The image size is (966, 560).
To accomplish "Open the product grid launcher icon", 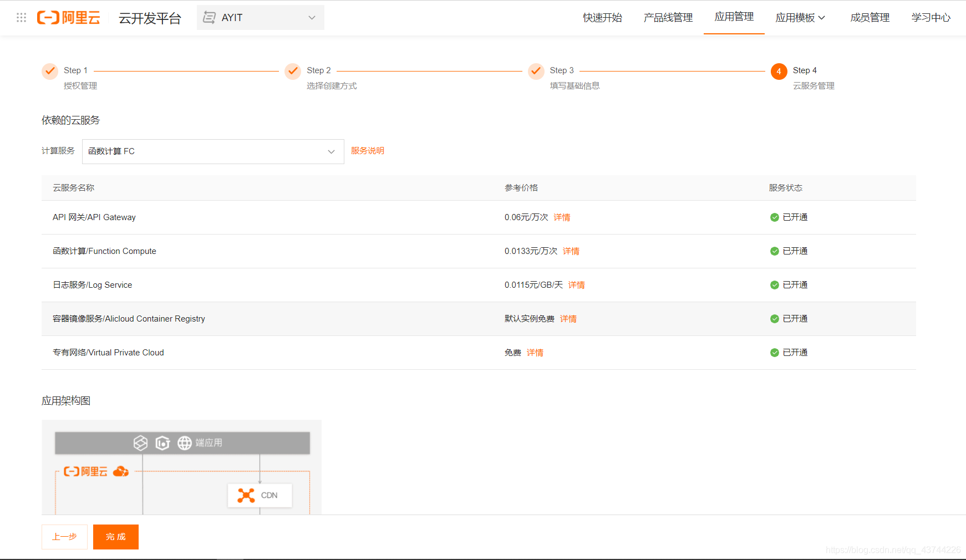I will click(22, 18).
